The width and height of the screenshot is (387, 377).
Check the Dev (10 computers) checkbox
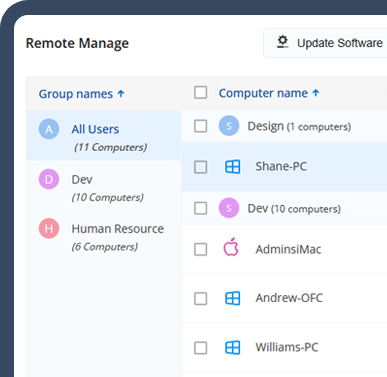pos(200,208)
